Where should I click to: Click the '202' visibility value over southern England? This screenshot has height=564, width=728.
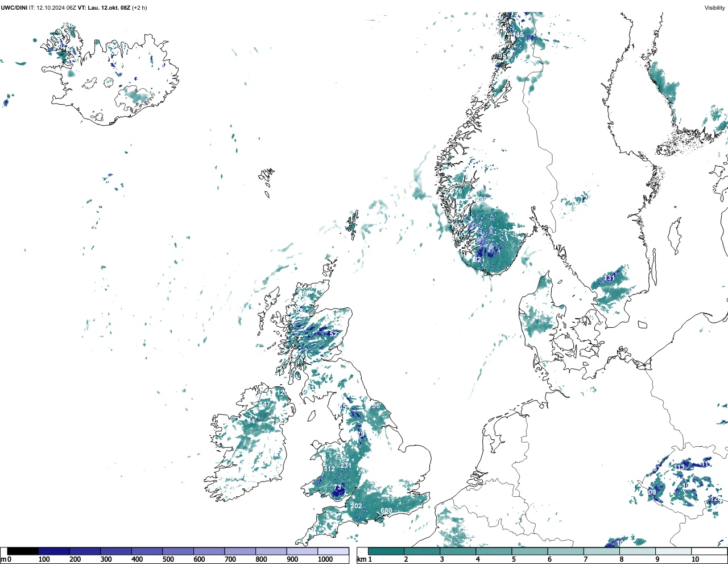356,506
